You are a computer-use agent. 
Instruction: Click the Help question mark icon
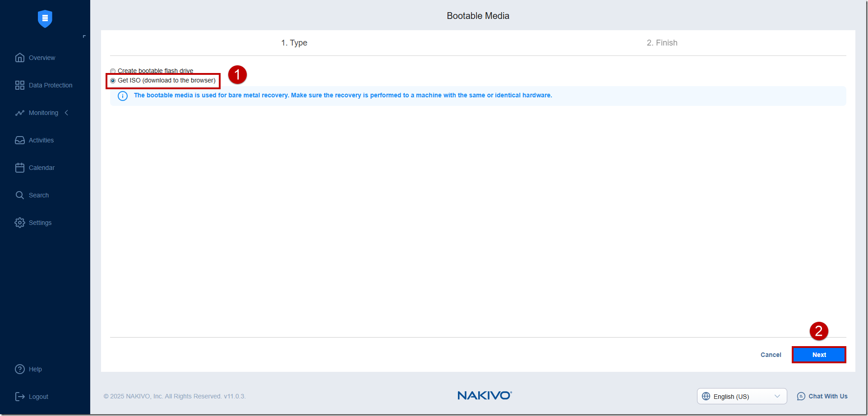20,369
